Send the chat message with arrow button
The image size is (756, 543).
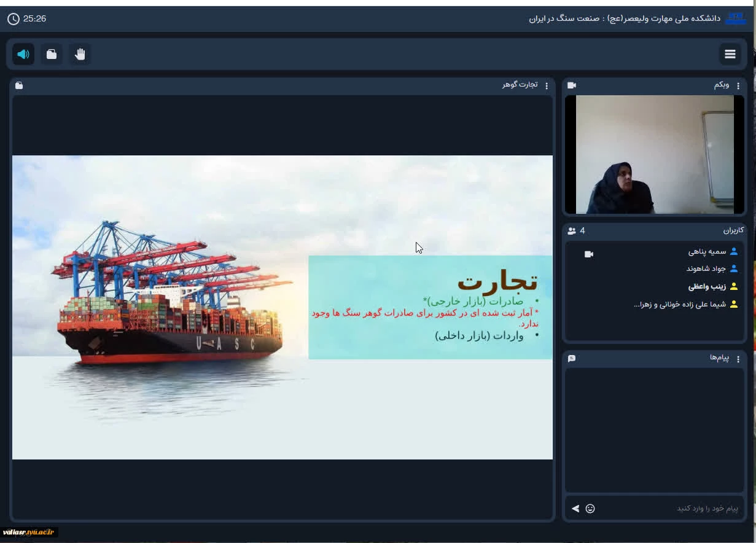click(575, 509)
